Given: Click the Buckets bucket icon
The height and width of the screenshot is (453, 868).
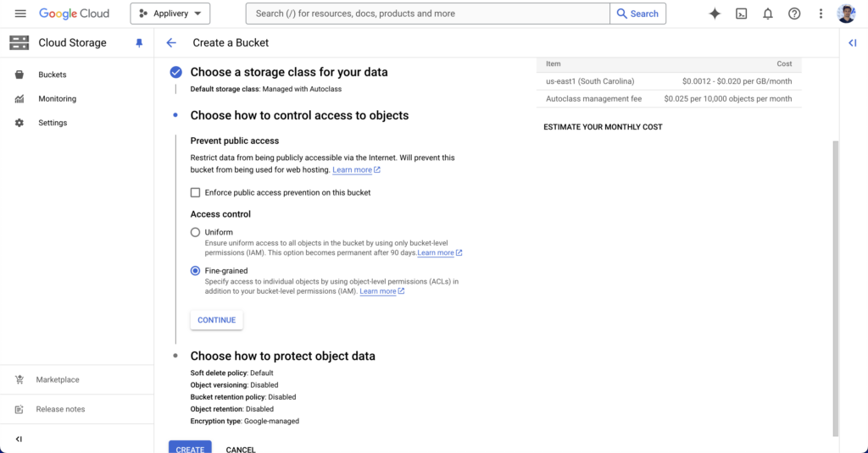Looking at the screenshot, I should coord(19,75).
